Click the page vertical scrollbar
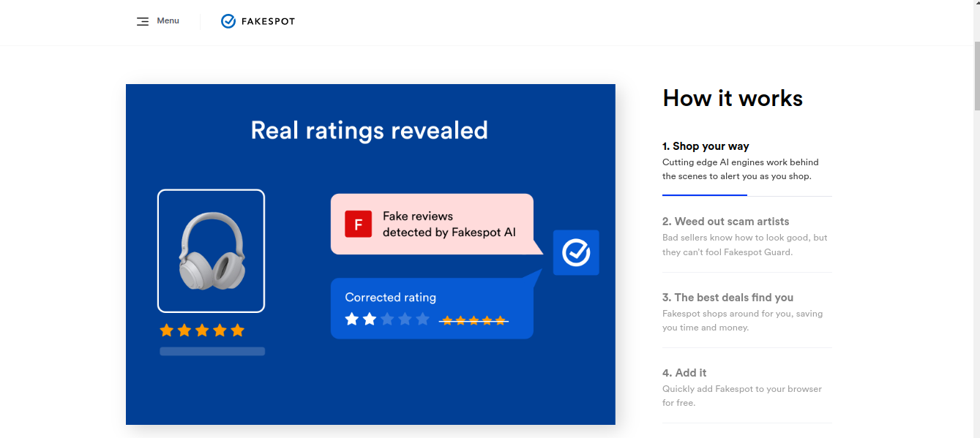980x438 pixels. pos(976,219)
